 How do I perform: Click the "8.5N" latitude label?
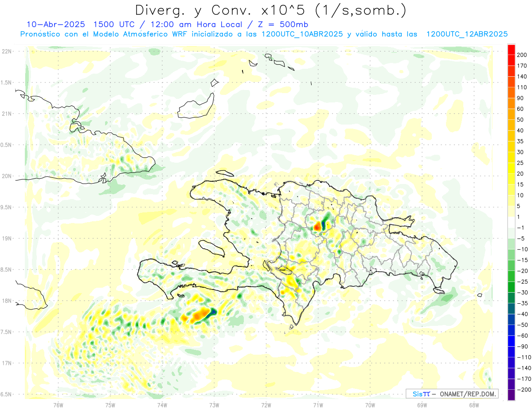point(6,270)
